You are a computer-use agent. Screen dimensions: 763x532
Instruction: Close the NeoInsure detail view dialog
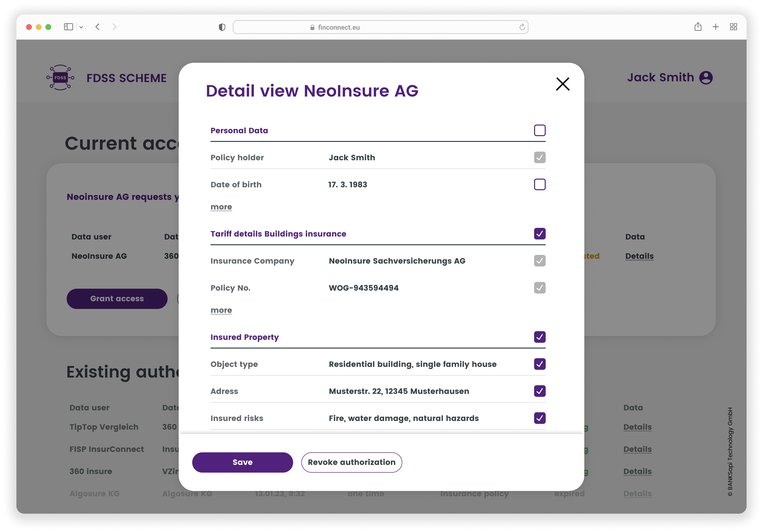(x=562, y=84)
